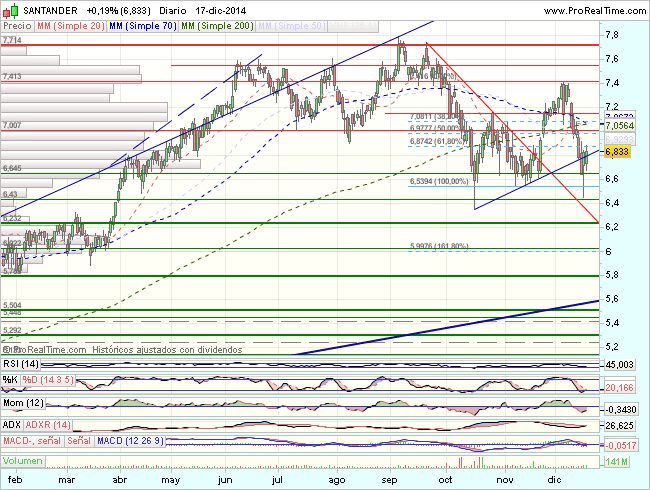Click the Volumen panel label
The width and height of the screenshot is (650, 490).
point(23,461)
